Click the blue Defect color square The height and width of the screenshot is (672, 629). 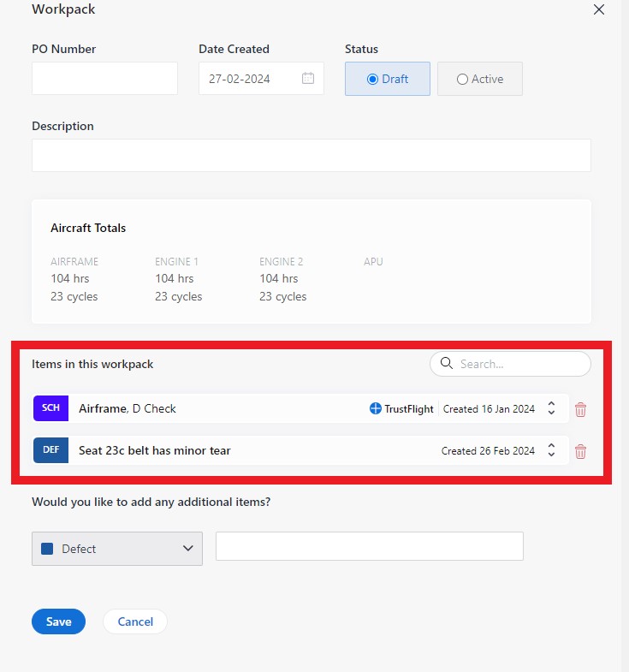click(x=48, y=549)
